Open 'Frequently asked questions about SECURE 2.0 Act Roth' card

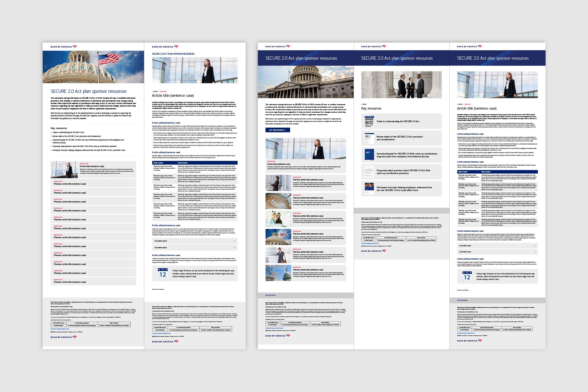(401, 172)
